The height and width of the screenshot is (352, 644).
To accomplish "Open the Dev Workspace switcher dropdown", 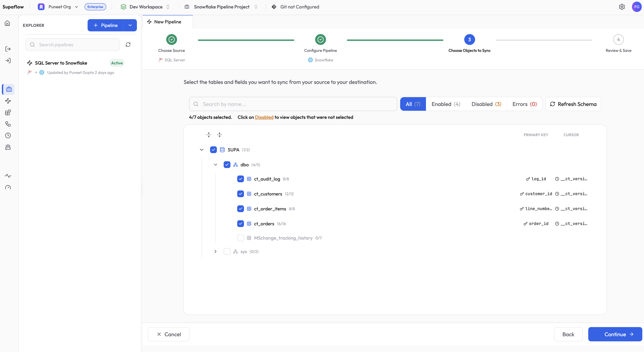I will coord(168,7).
